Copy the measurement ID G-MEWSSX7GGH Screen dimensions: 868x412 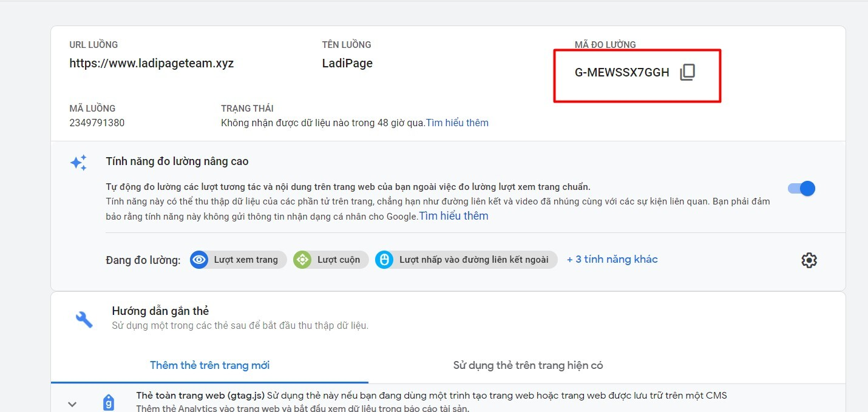coord(687,73)
